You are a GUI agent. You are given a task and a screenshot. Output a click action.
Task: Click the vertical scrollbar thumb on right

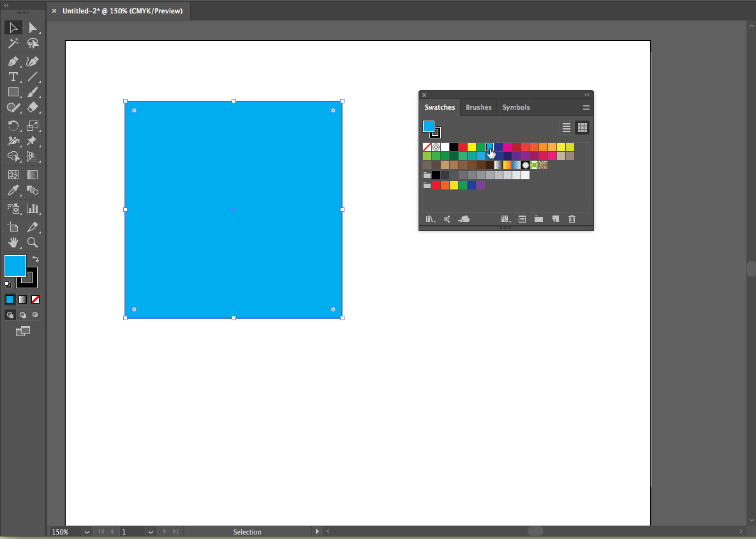[x=751, y=269]
